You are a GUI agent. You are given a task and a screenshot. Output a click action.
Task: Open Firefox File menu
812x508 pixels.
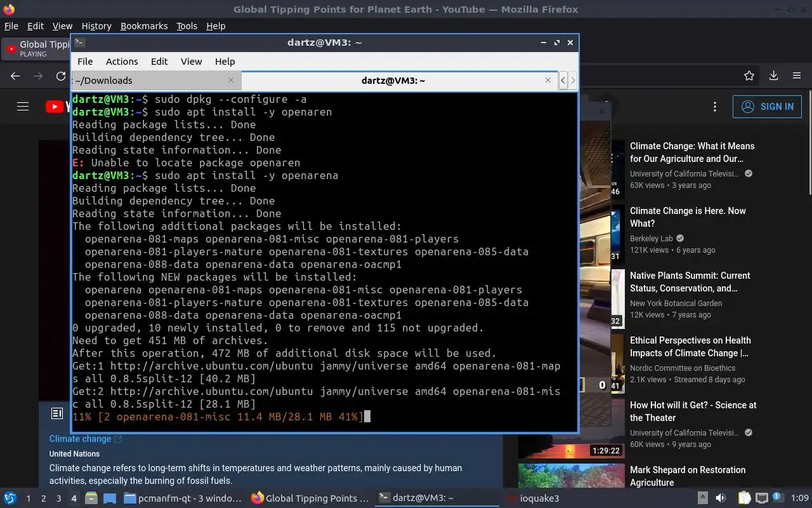(11, 26)
